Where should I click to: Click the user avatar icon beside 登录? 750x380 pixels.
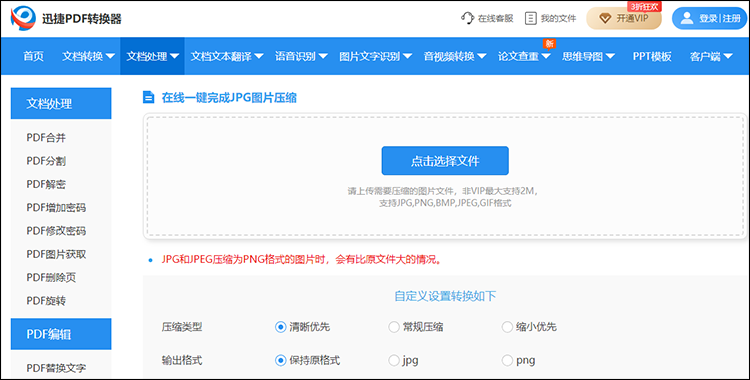(x=687, y=18)
